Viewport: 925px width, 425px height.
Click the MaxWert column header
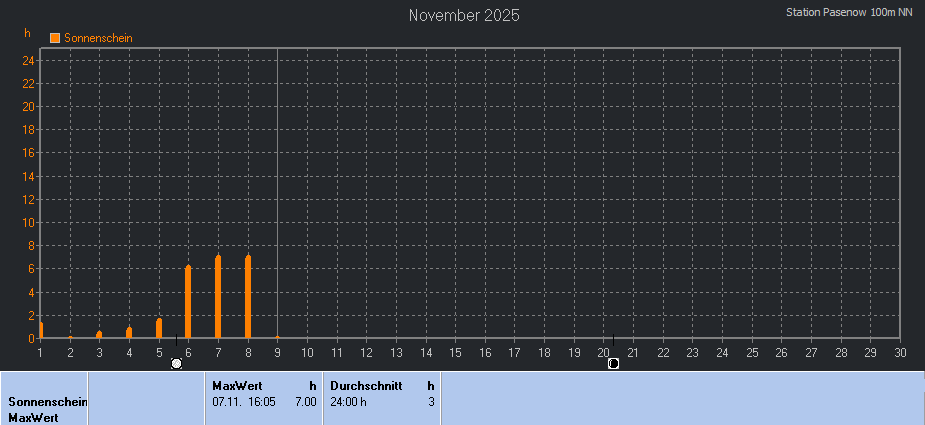(x=237, y=385)
